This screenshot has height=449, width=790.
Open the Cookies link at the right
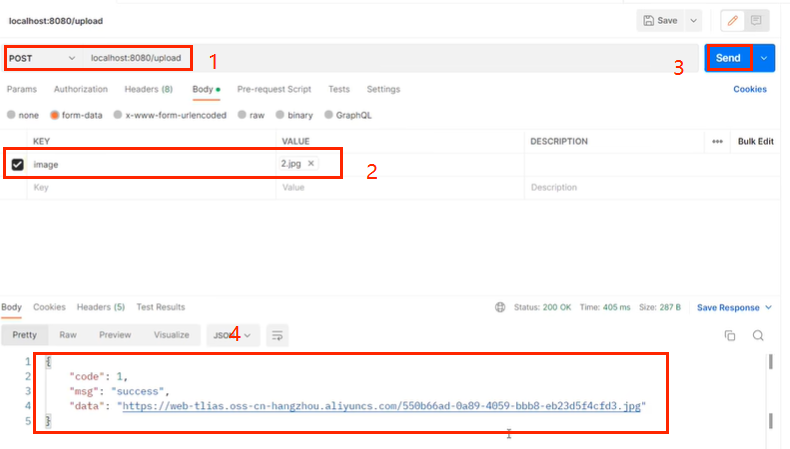pos(750,89)
